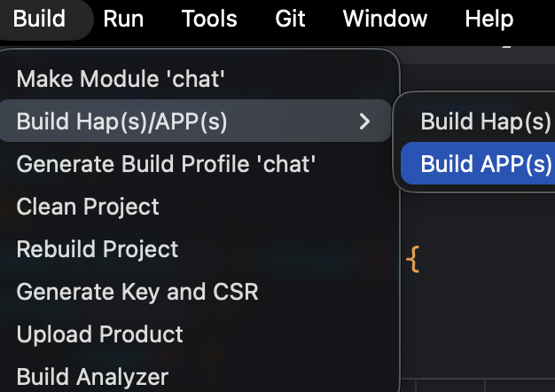The image size is (555, 392).
Task: Click Upload Product menu entry
Action: (x=100, y=334)
